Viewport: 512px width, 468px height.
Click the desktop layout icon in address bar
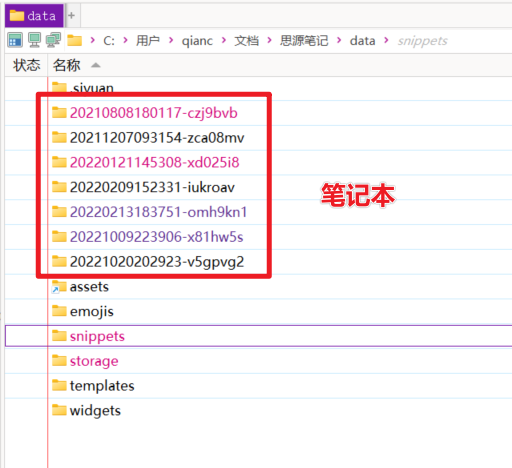click(15, 40)
